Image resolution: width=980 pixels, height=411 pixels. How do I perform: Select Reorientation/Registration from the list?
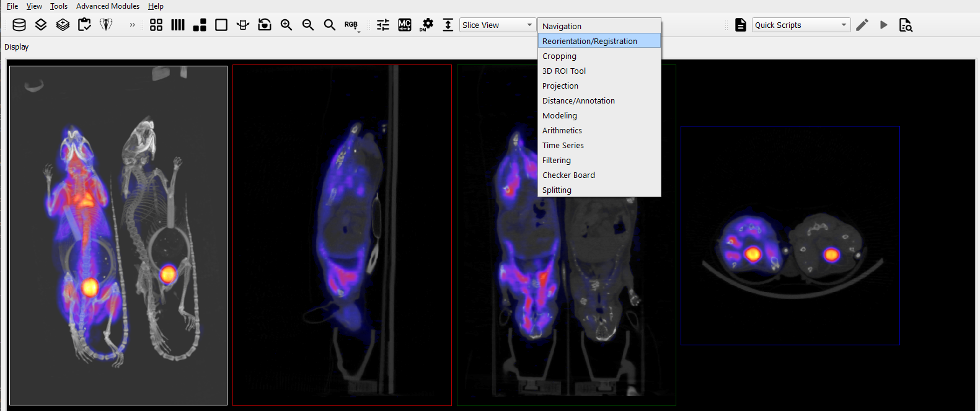pos(589,41)
